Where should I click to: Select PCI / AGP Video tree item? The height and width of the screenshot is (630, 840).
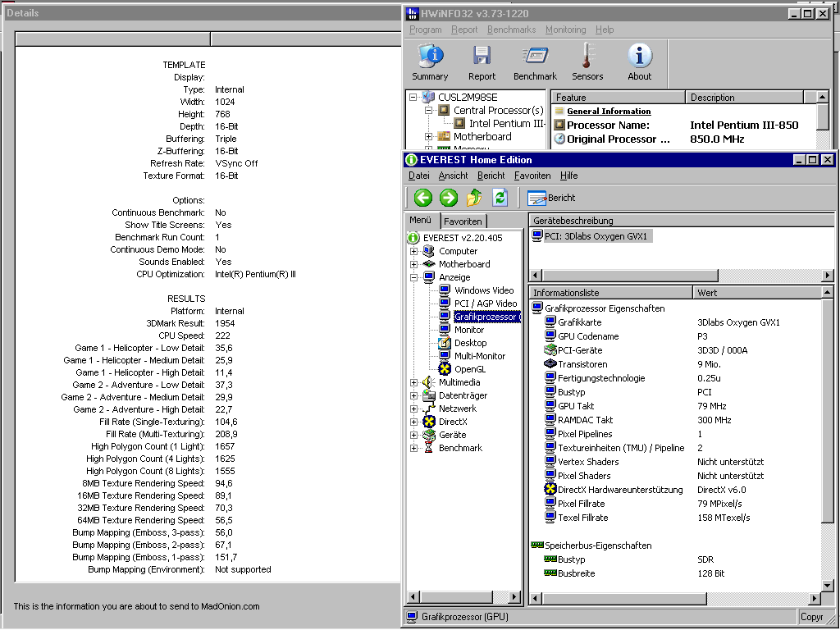click(x=486, y=304)
